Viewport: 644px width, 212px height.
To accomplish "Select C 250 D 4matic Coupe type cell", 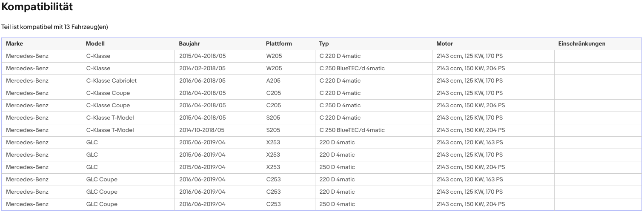I will [x=340, y=106].
